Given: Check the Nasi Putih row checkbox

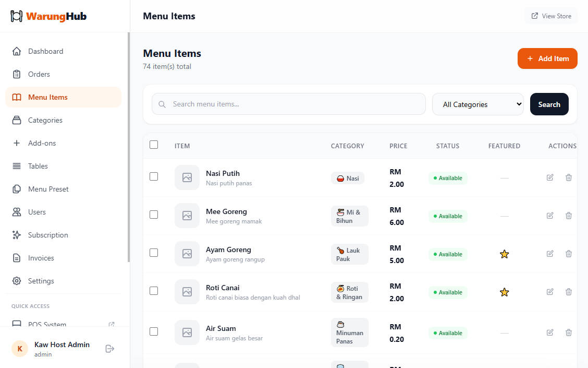Looking at the screenshot, I should point(154,176).
